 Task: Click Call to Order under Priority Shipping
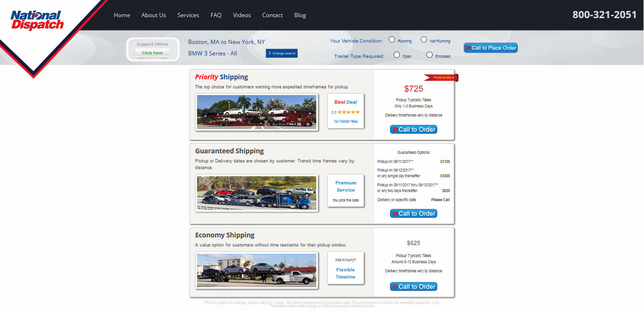tap(414, 129)
